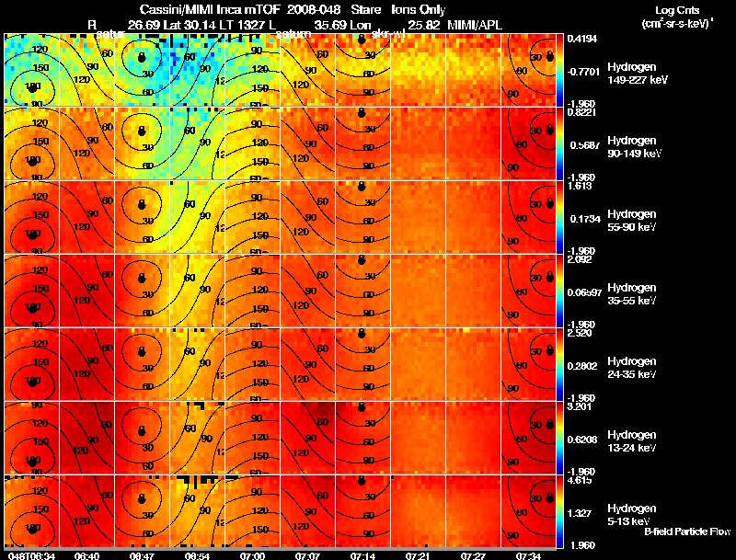Click the 'Lat 30.14' header value
This screenshot has height=560, width=736.
[190, 25]
